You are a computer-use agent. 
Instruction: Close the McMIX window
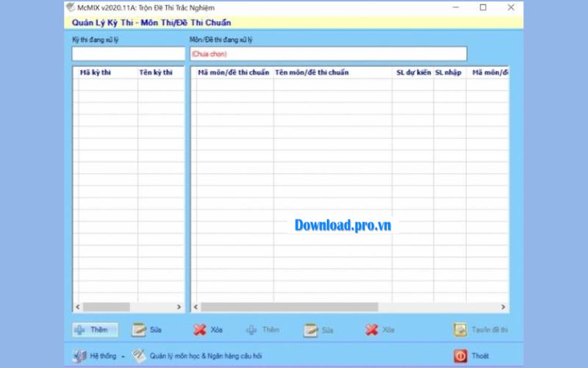click(511, 7)
